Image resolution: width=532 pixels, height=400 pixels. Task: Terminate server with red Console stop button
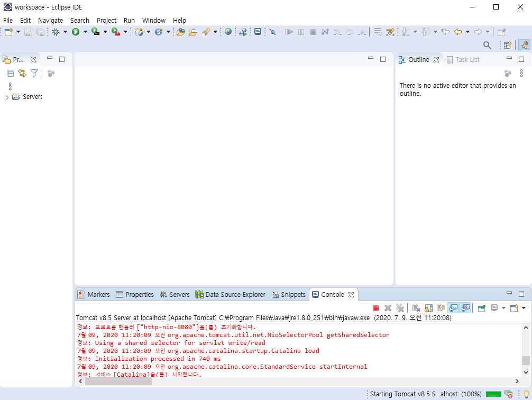375,308
